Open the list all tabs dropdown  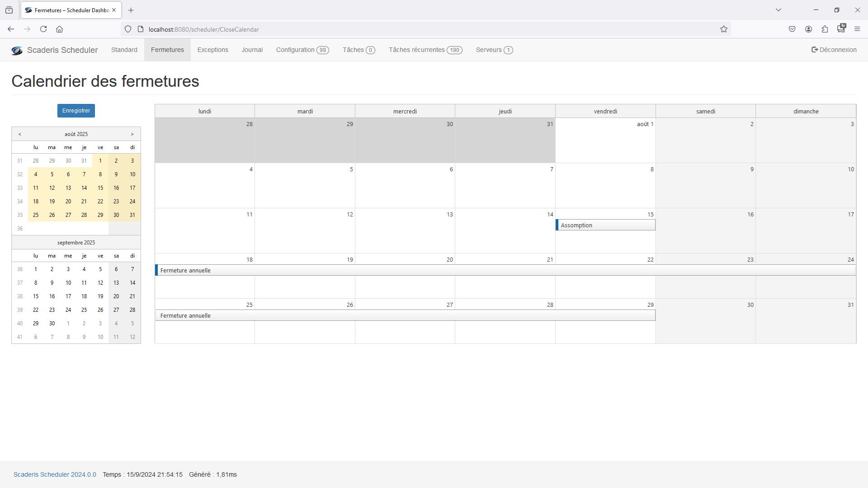pos(778,10)
